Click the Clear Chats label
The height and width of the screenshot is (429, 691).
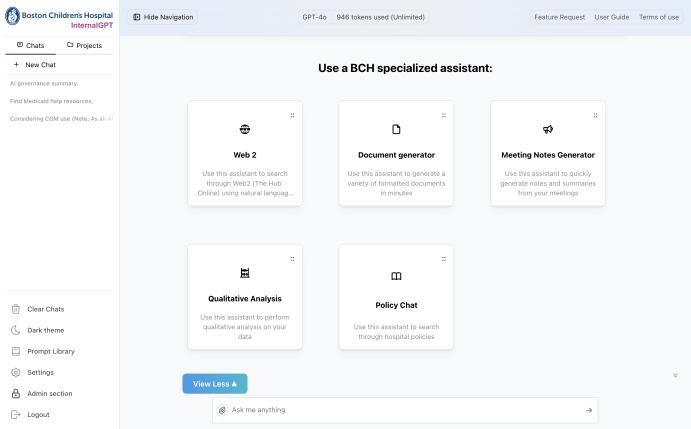tap(45, 309)
